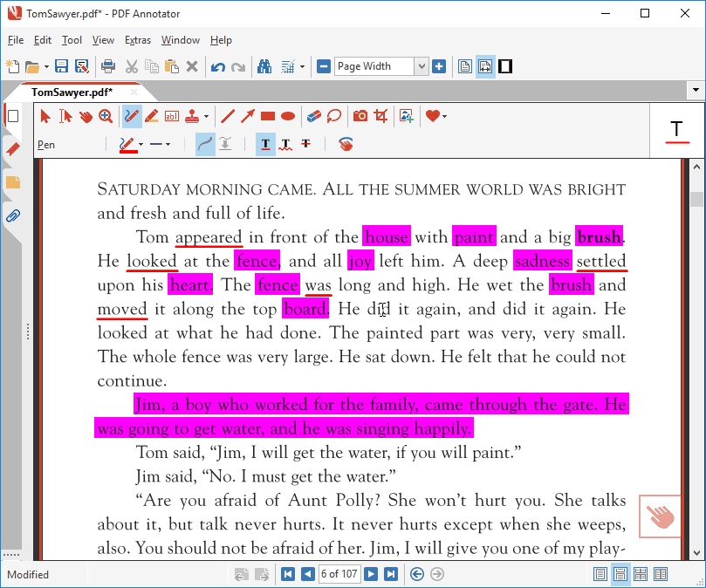Open the Help menu
The width and height of the screenshot is (706, 588).
tap(221, 40)
